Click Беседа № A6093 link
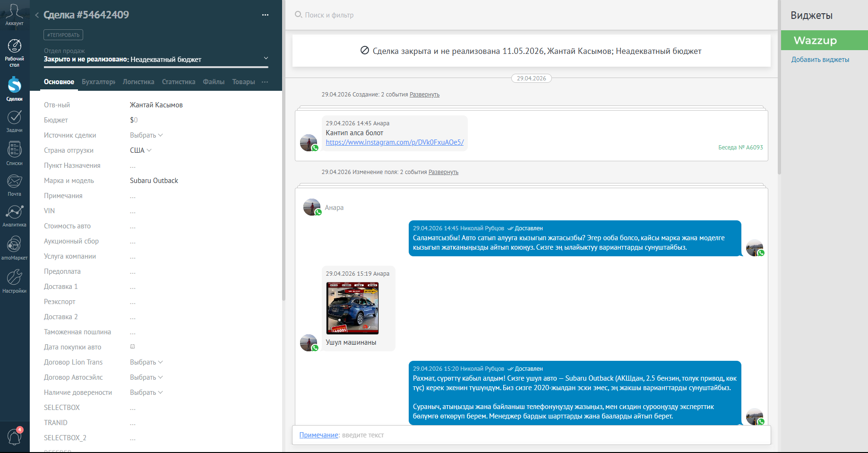Screen dimensions: 868x453 pyautogui.click(x=740, y=148)
